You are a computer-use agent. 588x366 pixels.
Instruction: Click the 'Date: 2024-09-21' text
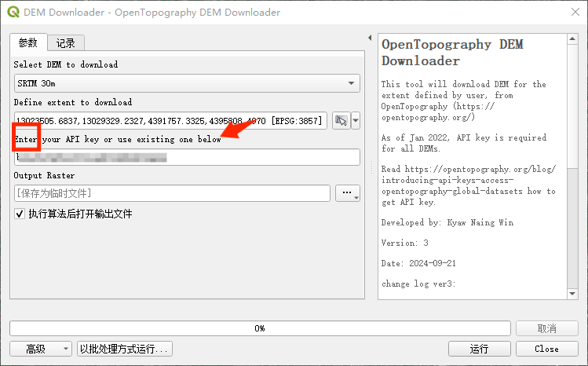coord(418,263)
